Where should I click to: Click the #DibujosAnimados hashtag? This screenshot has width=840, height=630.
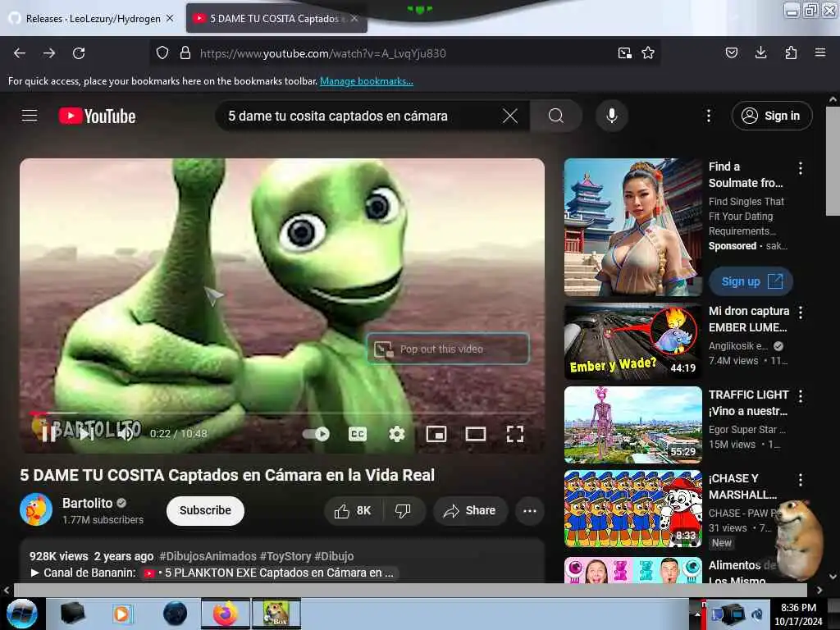point(208,556)
